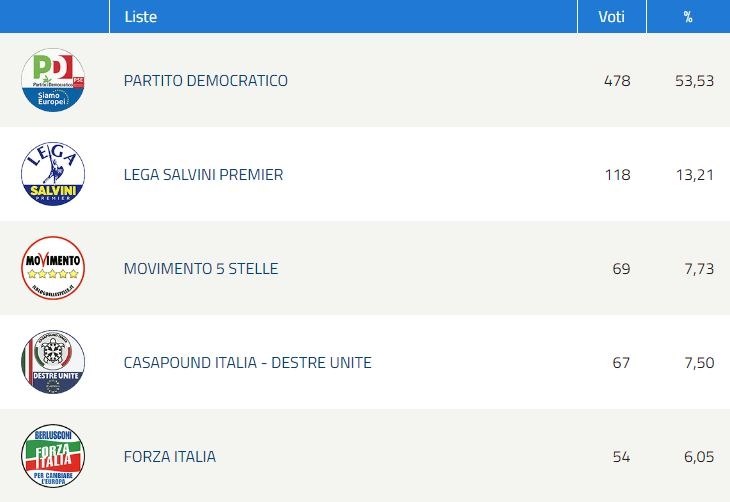Viewport: 730px width, 502px height.
Task: Click the 118 votes value
Action: tap(618, 175)
